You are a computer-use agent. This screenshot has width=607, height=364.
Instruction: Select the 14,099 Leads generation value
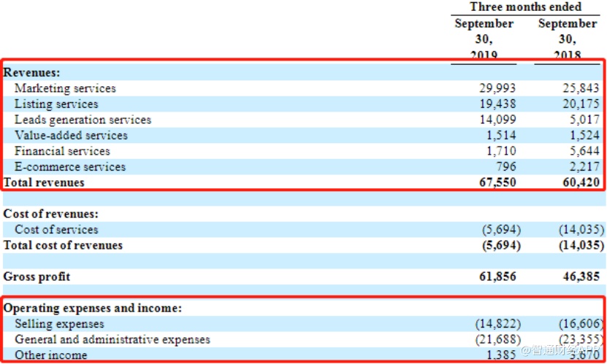497,120
